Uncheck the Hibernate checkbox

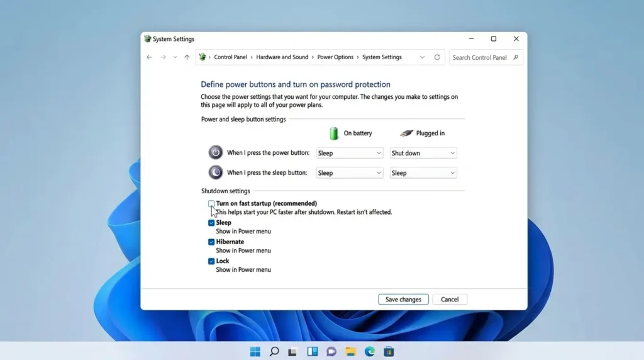211,242
